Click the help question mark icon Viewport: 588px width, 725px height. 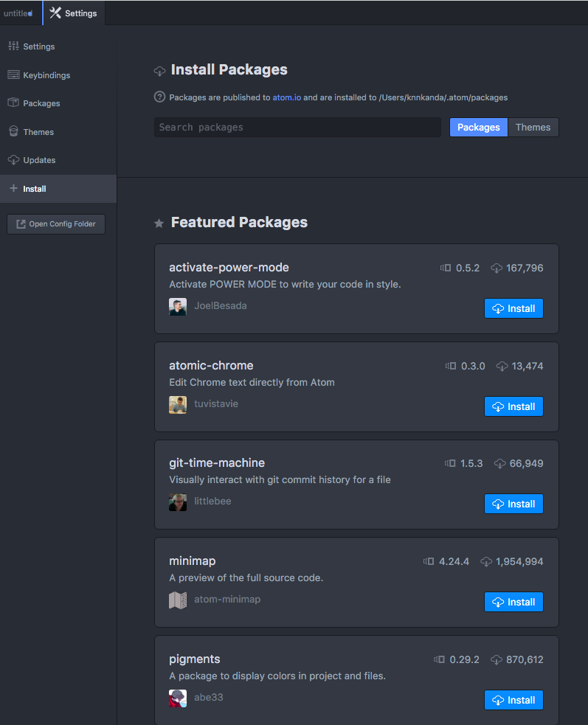[x=159, y=97]
